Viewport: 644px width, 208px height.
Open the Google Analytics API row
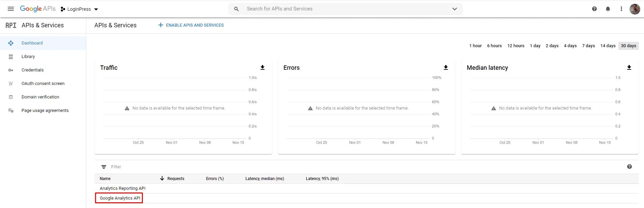[120, 198]
